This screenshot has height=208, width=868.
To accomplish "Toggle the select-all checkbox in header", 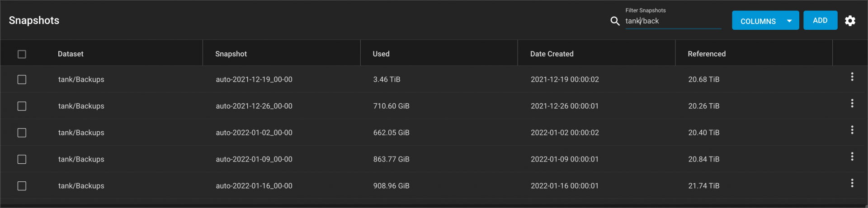I will (x=22, y=54).
